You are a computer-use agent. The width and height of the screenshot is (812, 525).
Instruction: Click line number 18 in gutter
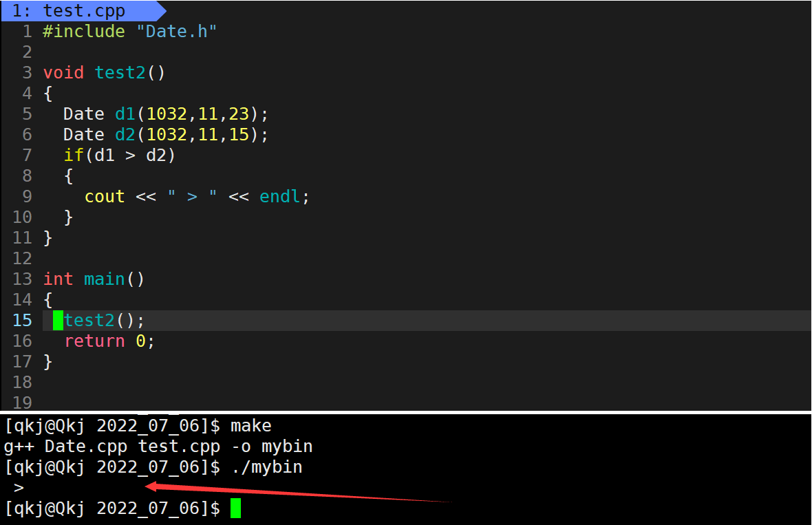coord(22,382)
